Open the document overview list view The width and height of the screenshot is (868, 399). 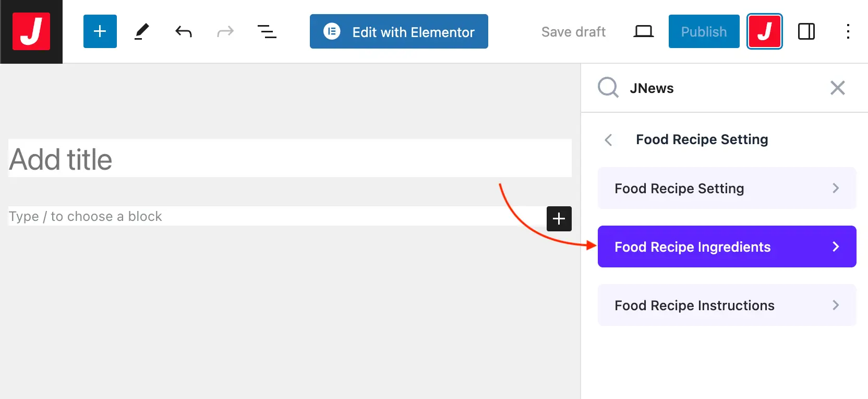267,32
